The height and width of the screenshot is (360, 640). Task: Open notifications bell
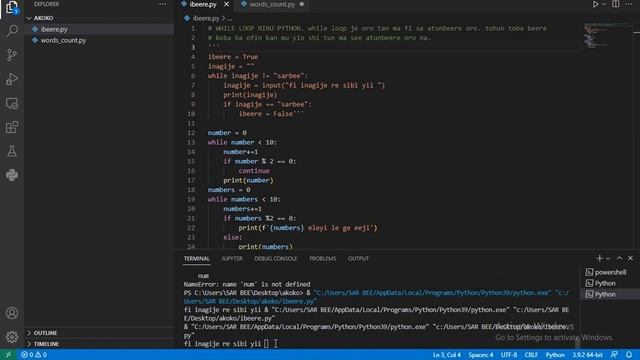coord(629,355)
